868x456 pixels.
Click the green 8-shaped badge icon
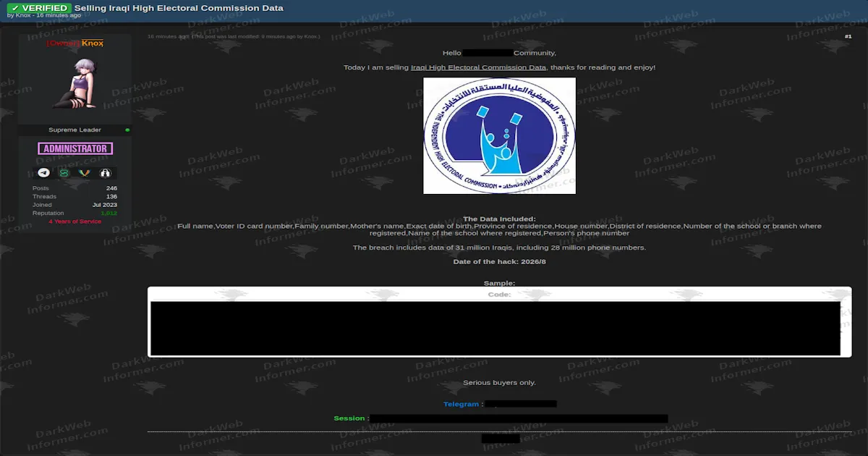click(64, 173)
